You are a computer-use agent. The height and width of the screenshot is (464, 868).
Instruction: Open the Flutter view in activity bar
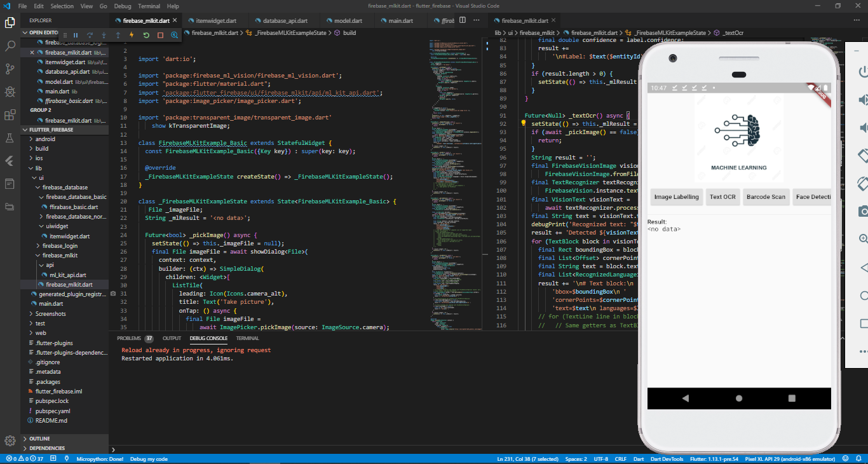coord(10,161)
